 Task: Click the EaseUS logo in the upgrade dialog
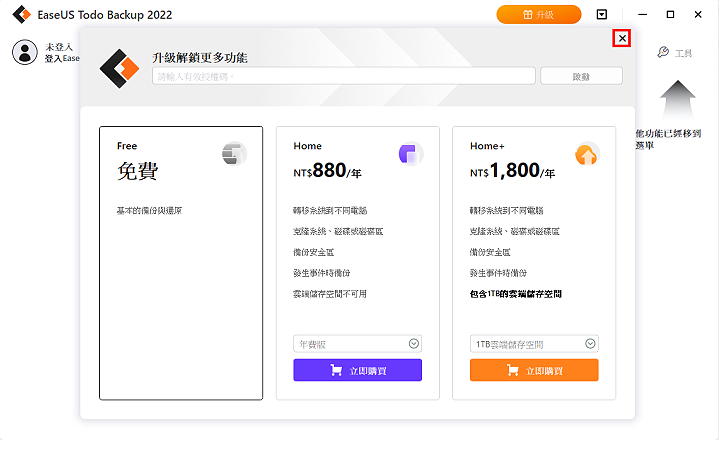tap(119, 68)
